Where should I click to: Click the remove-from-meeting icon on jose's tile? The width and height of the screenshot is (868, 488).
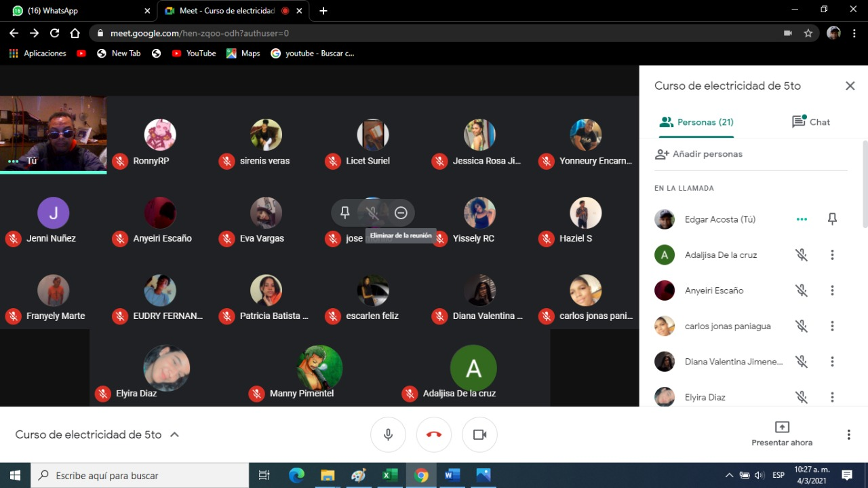point(401,213)
